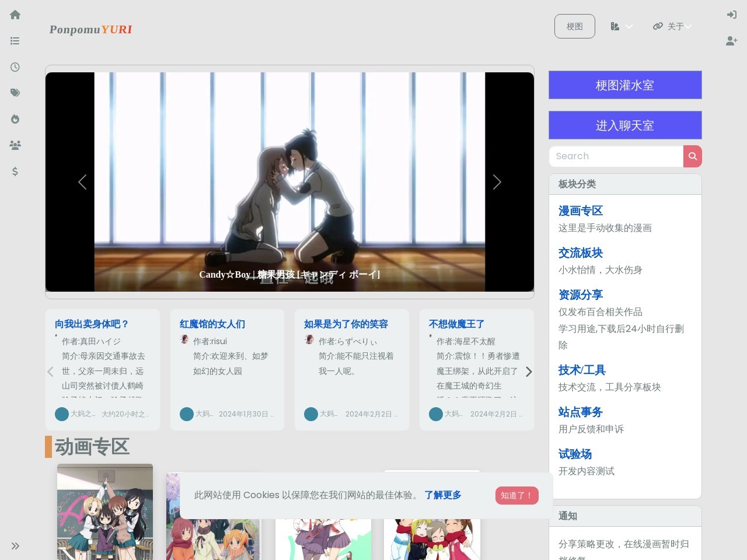This screenshot has width=747, height=560.
Task: Click the Home icon in the left sidebar
Action: (x=15, y=15)
